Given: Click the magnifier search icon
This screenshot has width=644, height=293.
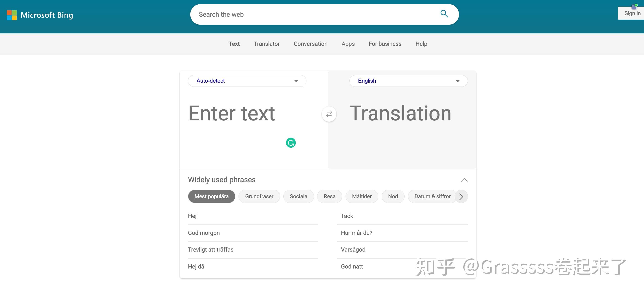Looking at the screenshot, I should [444, 14].
